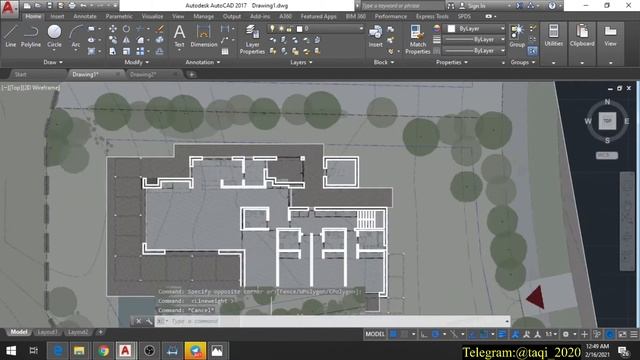Image resolution: width=640 pixels, height=360 pixels.
Task: Select the Text annotation tool
Action: point(179,36)
